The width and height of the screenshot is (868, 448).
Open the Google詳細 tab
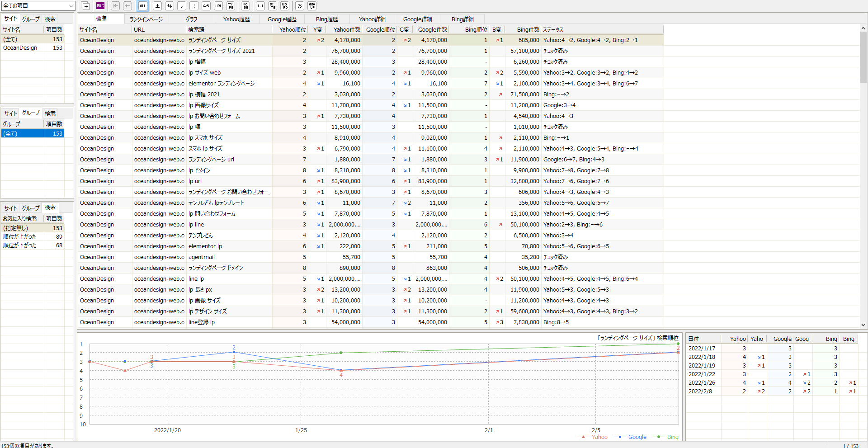pyautogui.click(x=417, y=19)
